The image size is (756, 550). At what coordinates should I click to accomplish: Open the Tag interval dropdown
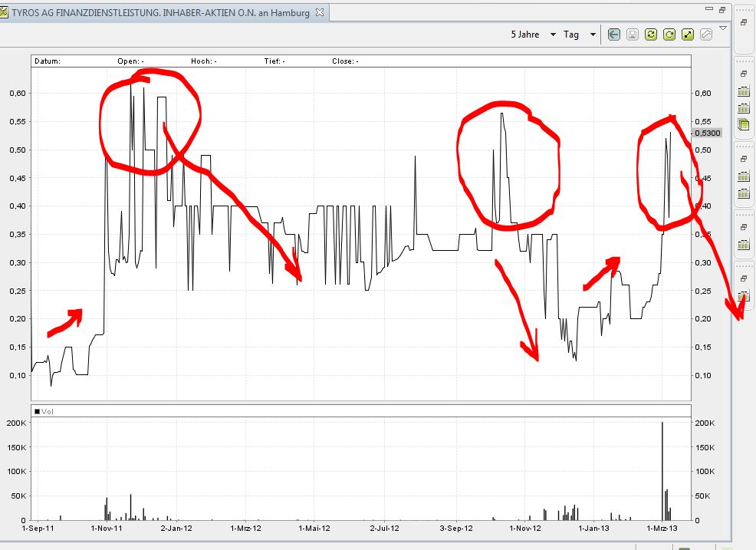[x=579, y=35]
